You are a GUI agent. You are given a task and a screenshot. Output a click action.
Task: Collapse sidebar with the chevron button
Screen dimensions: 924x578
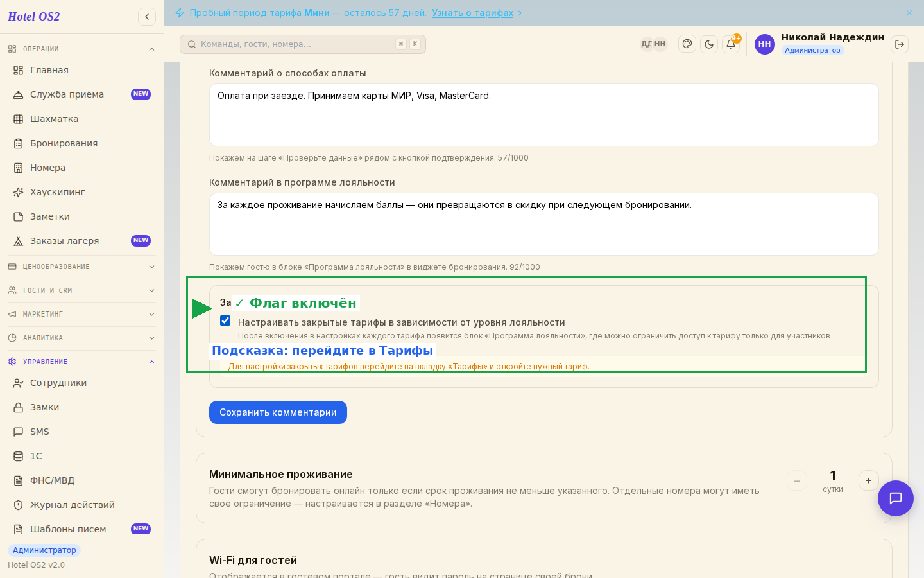click(x=147, y=17)
